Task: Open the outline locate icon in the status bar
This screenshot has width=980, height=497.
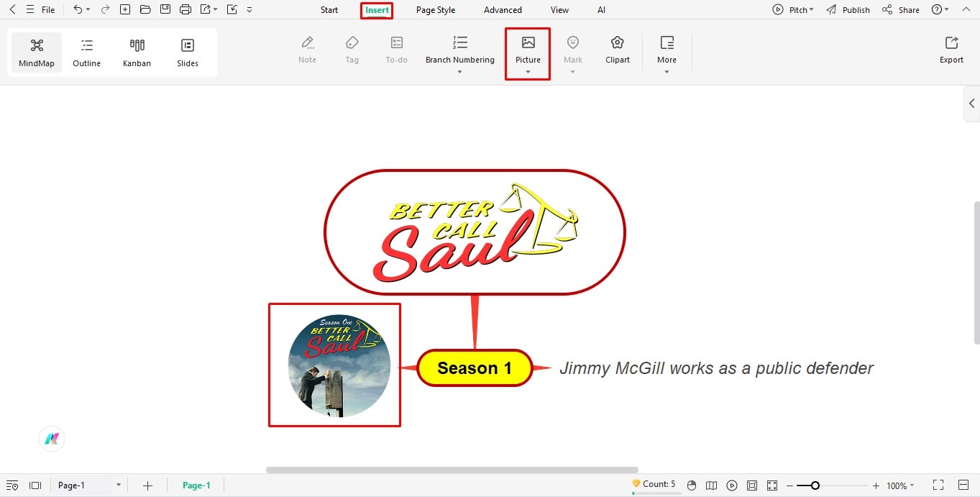Action: [x=12, y=485]
